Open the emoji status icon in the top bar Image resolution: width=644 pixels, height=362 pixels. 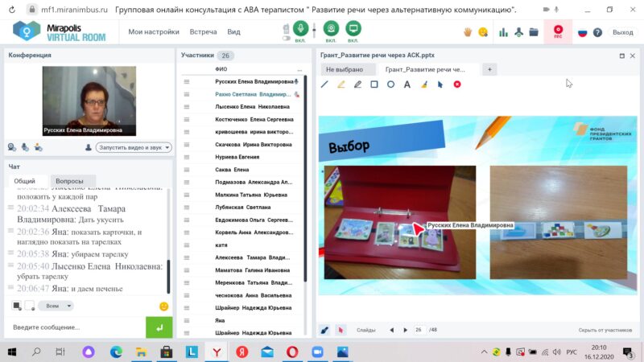point(483,32)
